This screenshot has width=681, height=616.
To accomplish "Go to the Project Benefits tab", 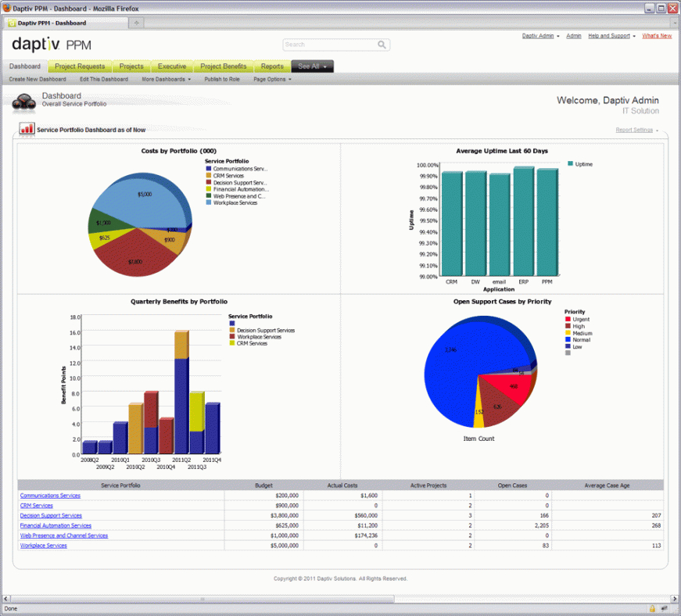I will pos(223,66).
